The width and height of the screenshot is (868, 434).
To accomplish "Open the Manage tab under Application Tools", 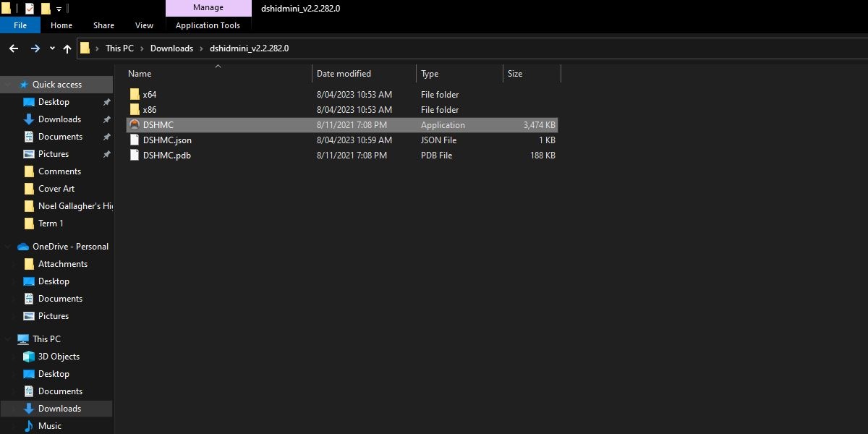I will click(x=208, y=7).
